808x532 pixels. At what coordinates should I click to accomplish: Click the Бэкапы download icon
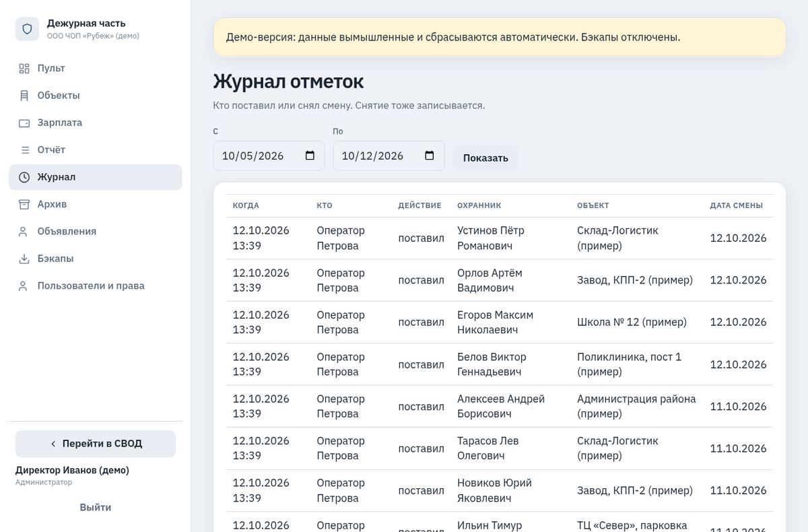(24, 259)
